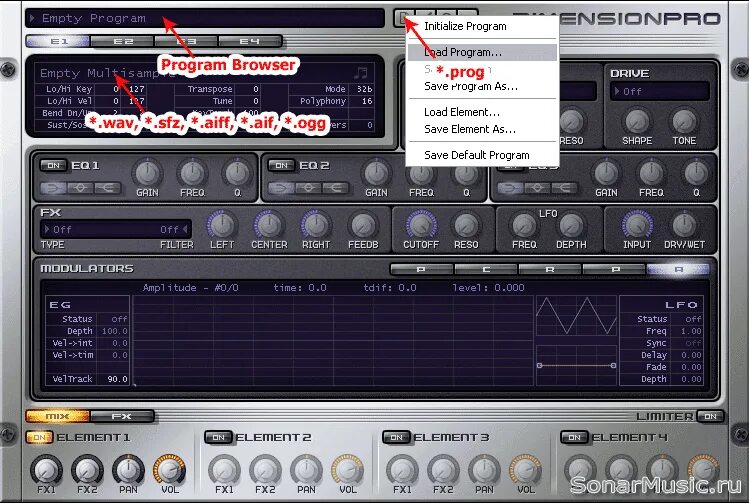The height and width of the screenshot is (503, 749).
Task: Toggle the EG Status off value
Action: click(119, 319)
